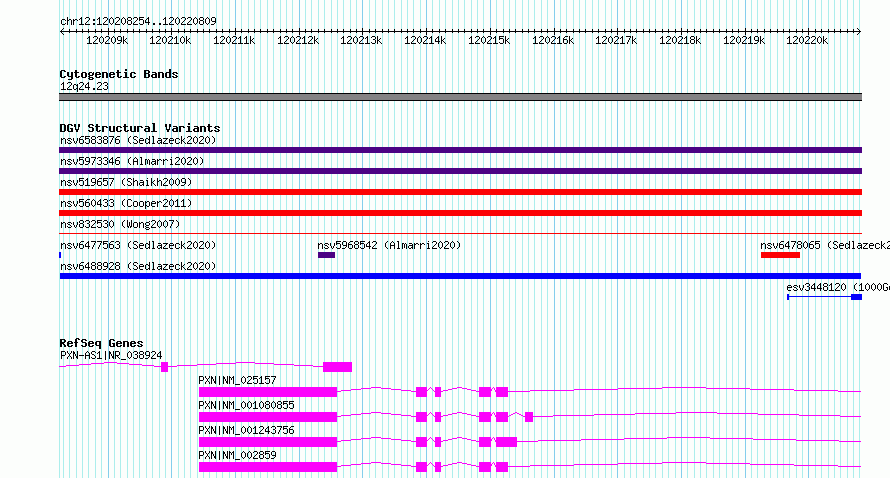Select the 120209k ruler tick label

107,40
